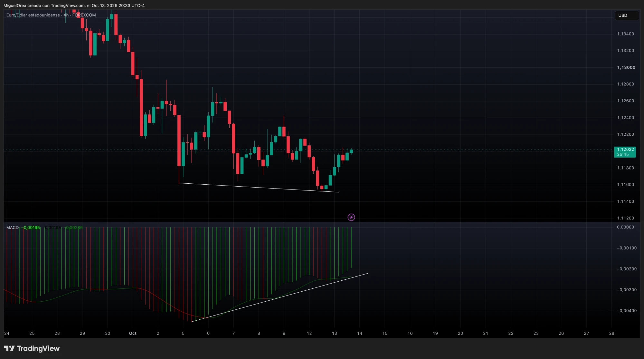Click the 1,12200 price axis label
This screenshot has height=359, width=644.
click(625, 134)
